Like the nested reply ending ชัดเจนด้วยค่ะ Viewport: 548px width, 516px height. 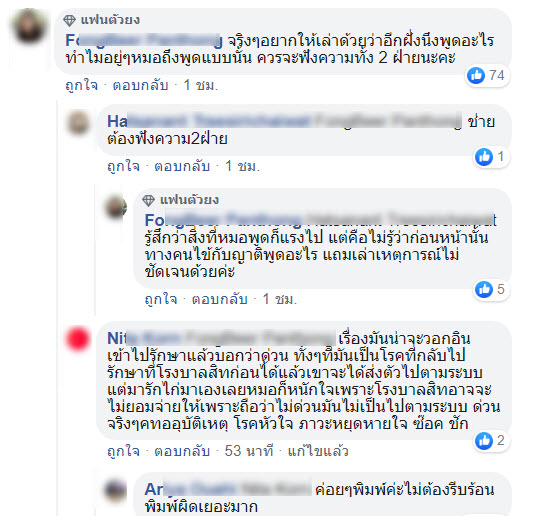coord(161,299)
